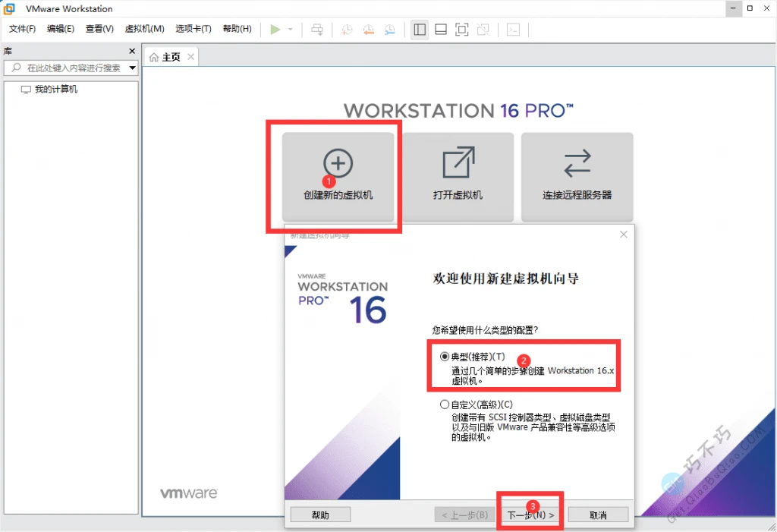
Task: Toggle the thumbnail bar view icon
Action: coord(441,30)
